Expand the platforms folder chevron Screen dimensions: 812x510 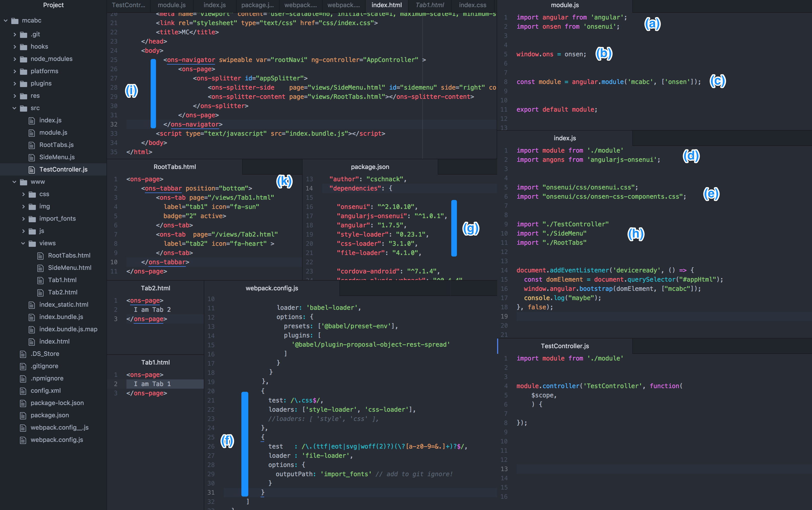pyautogui.click(x=15, y=71)
